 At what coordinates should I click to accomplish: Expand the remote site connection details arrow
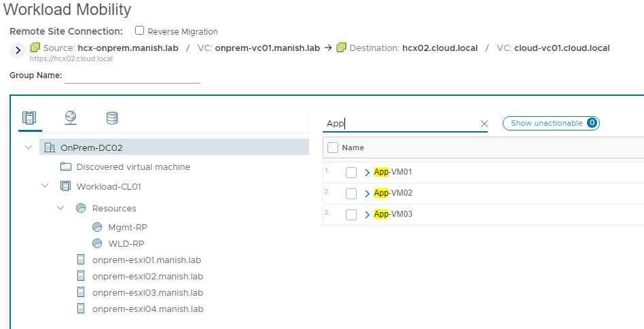[x=18, y=50]
